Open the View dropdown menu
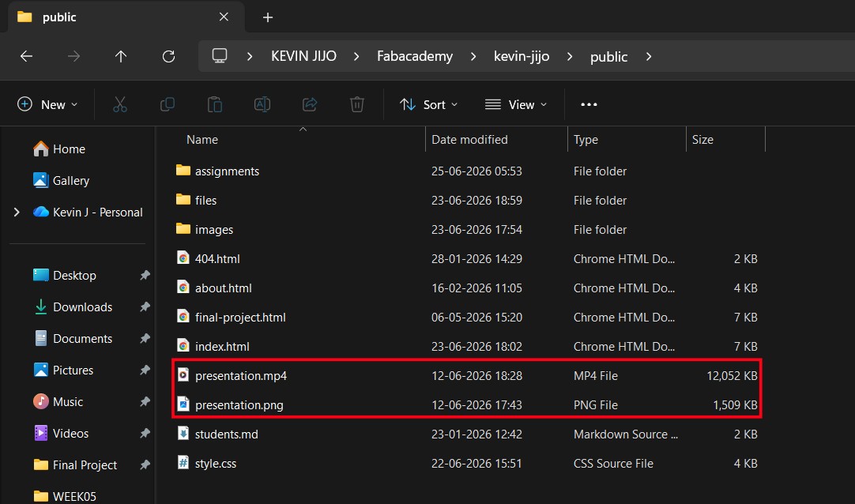The image size is (855, 504). pyautogui.click(x=516, y=104)
